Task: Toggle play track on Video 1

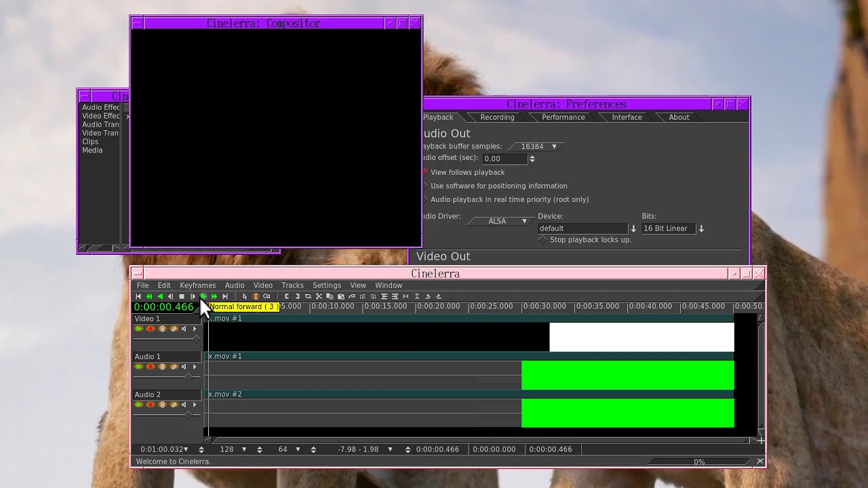Action: [139, 329]
